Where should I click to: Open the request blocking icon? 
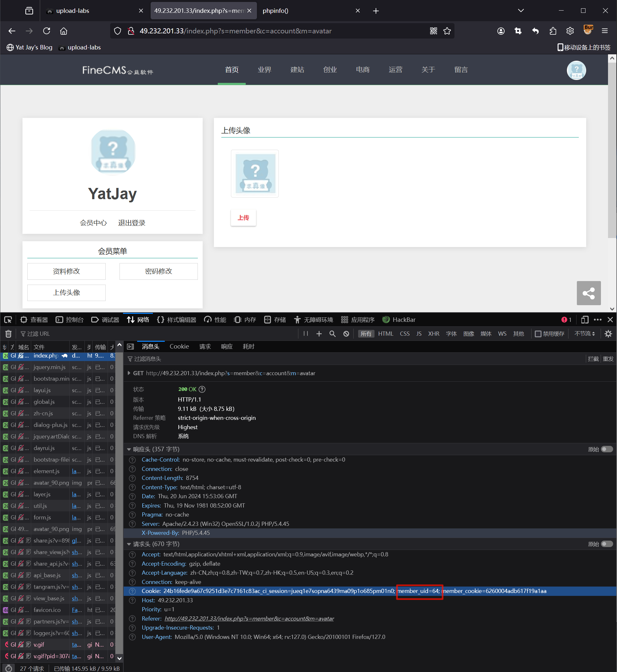pos(346,334)
